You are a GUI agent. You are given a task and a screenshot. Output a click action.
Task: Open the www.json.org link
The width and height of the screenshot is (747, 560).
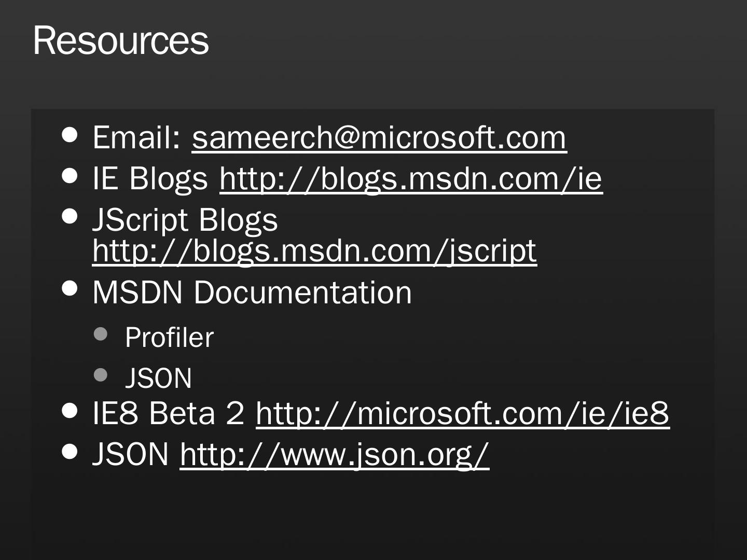pos(334,455)
